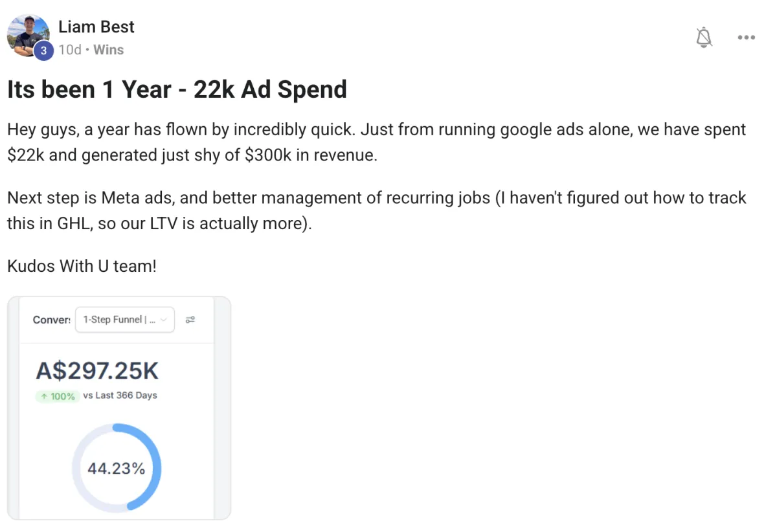The width and height of the screenshot is (777, 532).
Task: Click the paragraph mentioning Meta ads
Action: pyautogui.click(x=376, y=211)
